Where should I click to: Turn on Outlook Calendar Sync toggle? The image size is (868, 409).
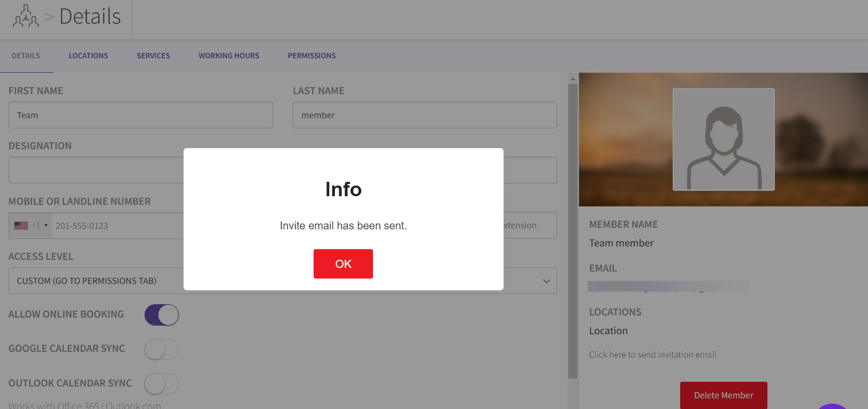tap(162, 384)
